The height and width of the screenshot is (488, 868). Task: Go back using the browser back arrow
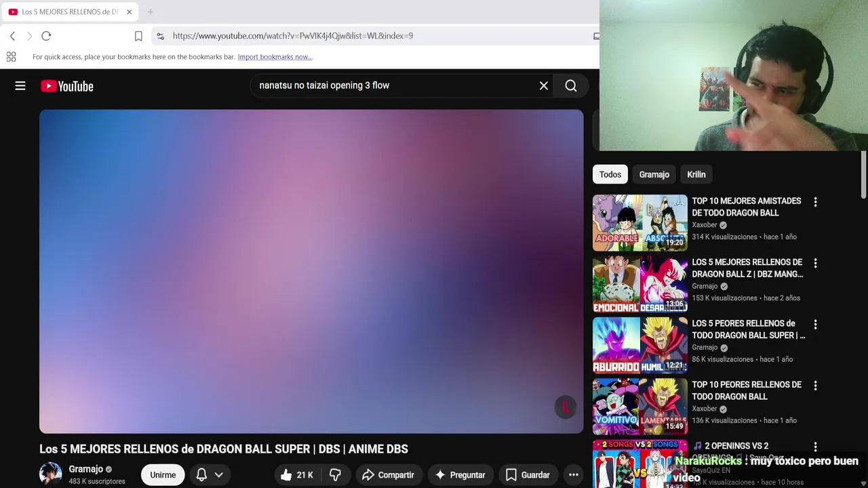pos(12,36)
